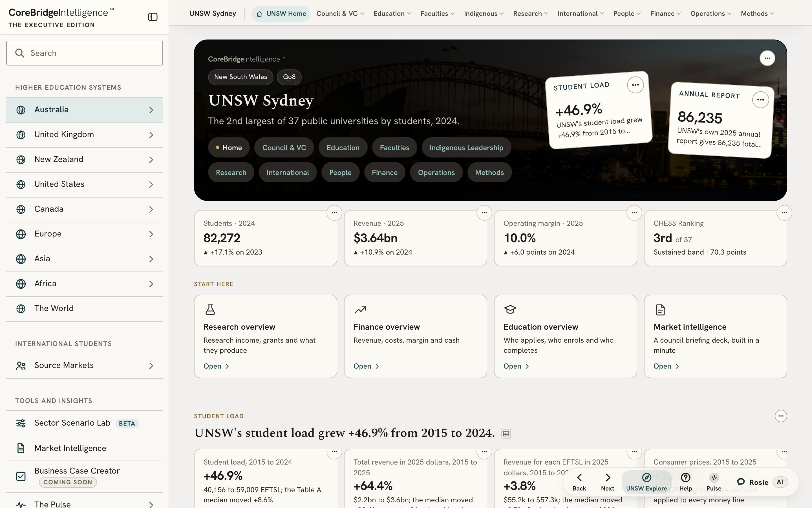
Task: Select the UNSW Home tab in the top nav
Action: 281,14
